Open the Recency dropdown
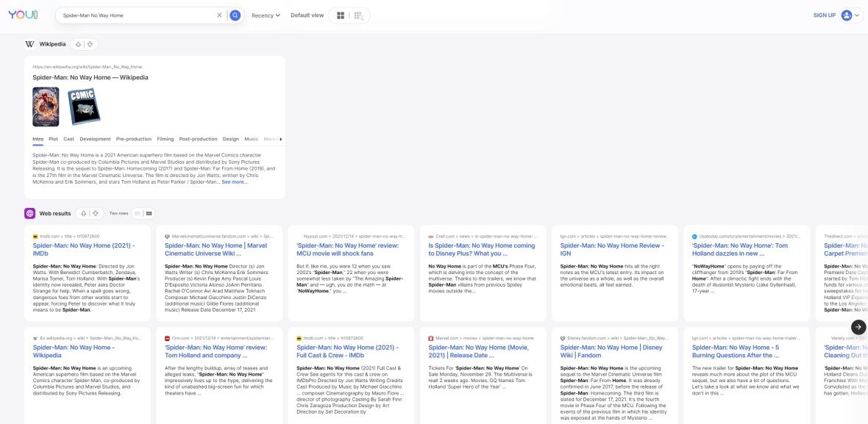868x424 pixels. 266,15
